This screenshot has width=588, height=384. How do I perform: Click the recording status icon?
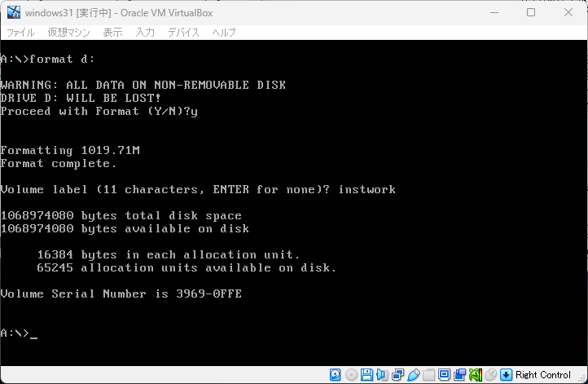(x=460, y=374)
